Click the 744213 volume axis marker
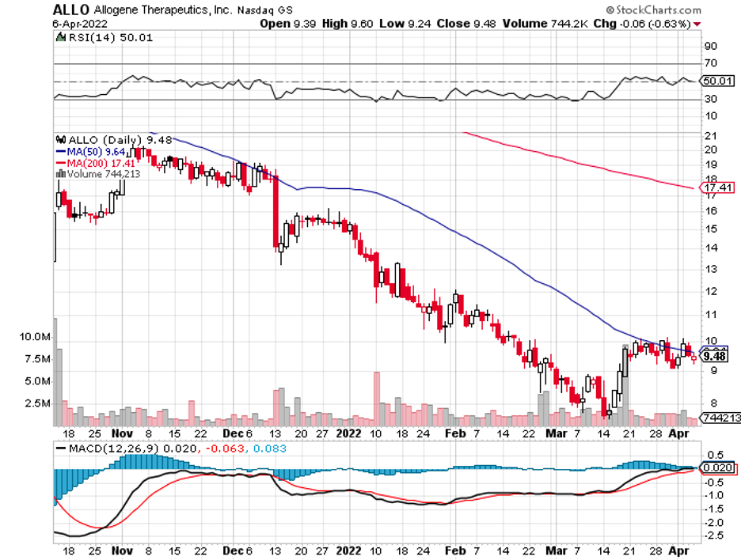741x560 pixels. pyautogui.click(x=720, y=418)
